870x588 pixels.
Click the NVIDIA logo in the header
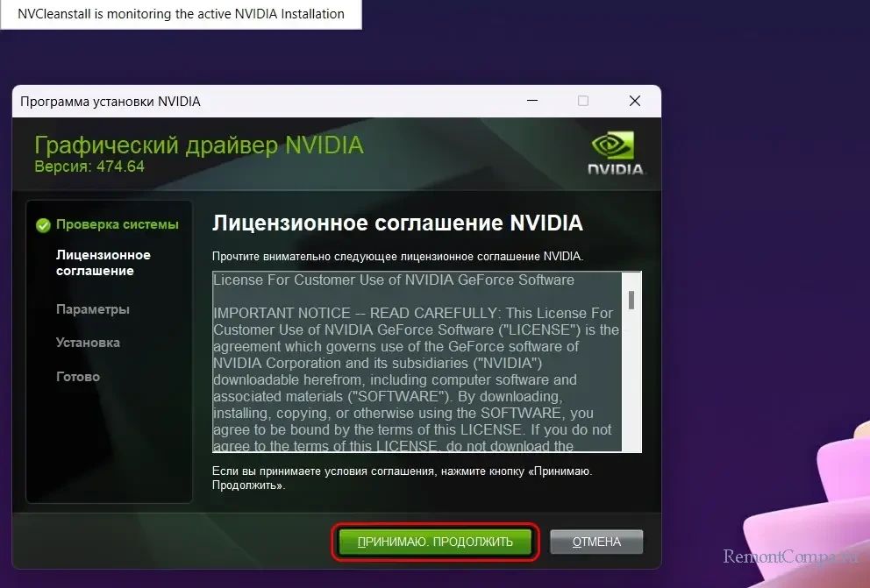click(x=616, y=153)
